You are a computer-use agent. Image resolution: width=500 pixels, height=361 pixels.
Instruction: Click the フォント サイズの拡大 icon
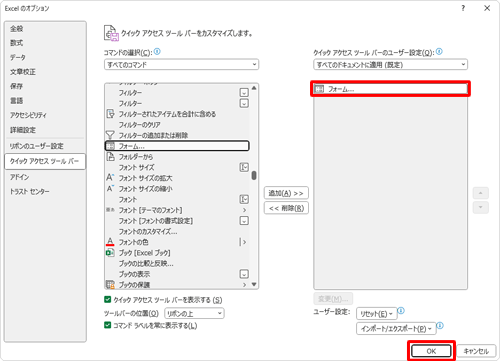(110, 178)
